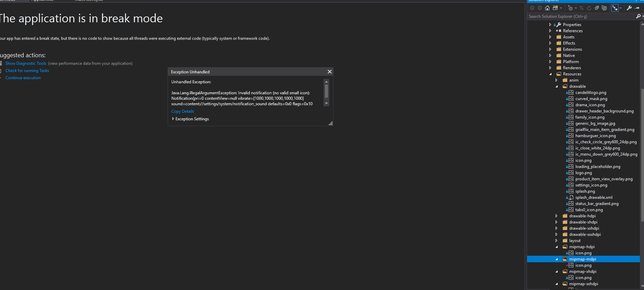The width and height of the screenshot is (644, 290).
Task: Collapse the mipmap-hdpi folder arrow
Action: [x=557, y=247]
